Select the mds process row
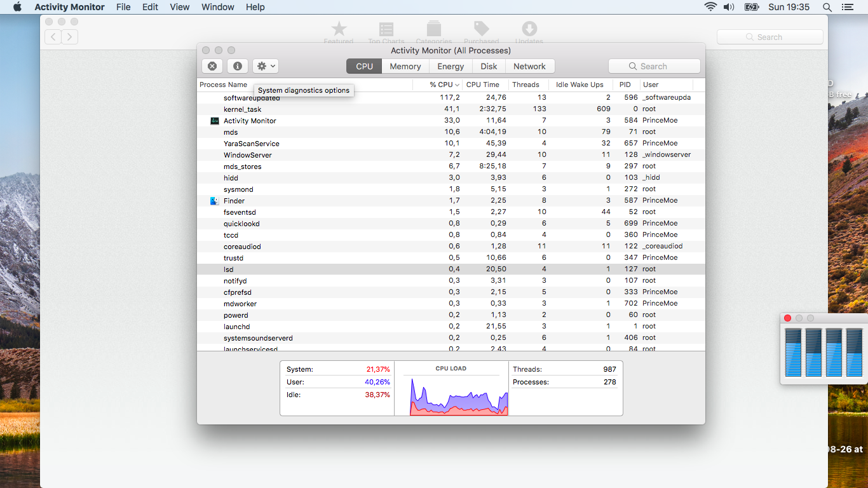The width and height of the screenshot is (868, 488). click(x=451, y=132)
